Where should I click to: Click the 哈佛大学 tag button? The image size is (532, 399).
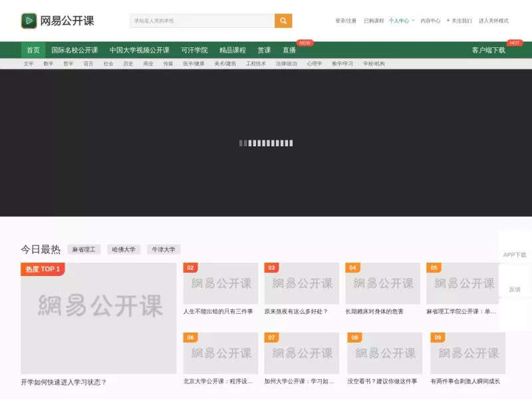tap(124, 250)
